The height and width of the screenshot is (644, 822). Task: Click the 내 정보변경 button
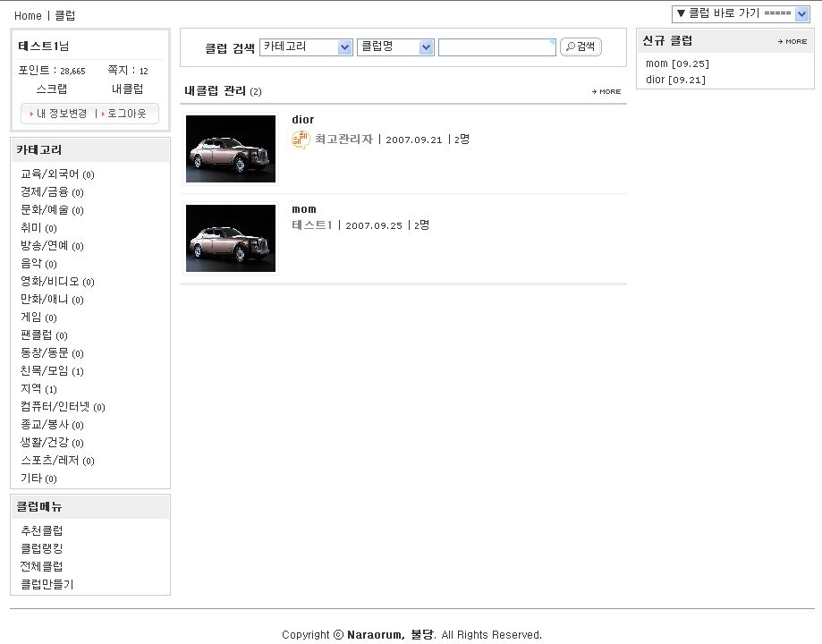point(59,114)
